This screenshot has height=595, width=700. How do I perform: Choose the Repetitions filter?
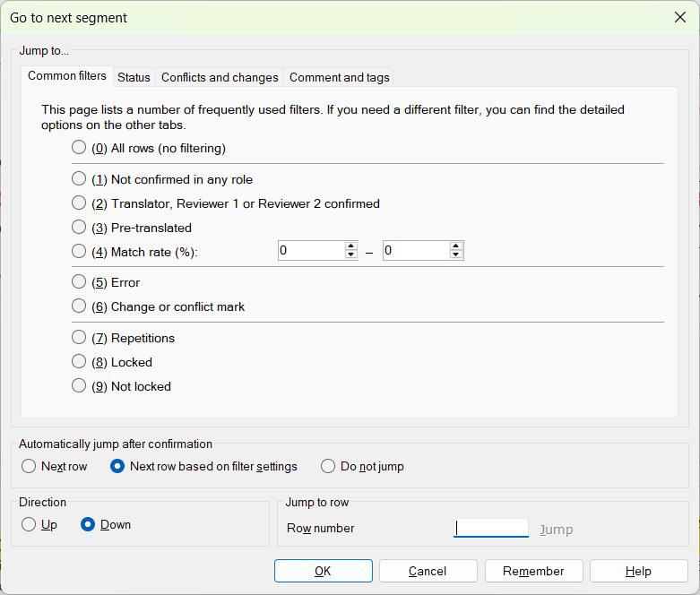79,338
